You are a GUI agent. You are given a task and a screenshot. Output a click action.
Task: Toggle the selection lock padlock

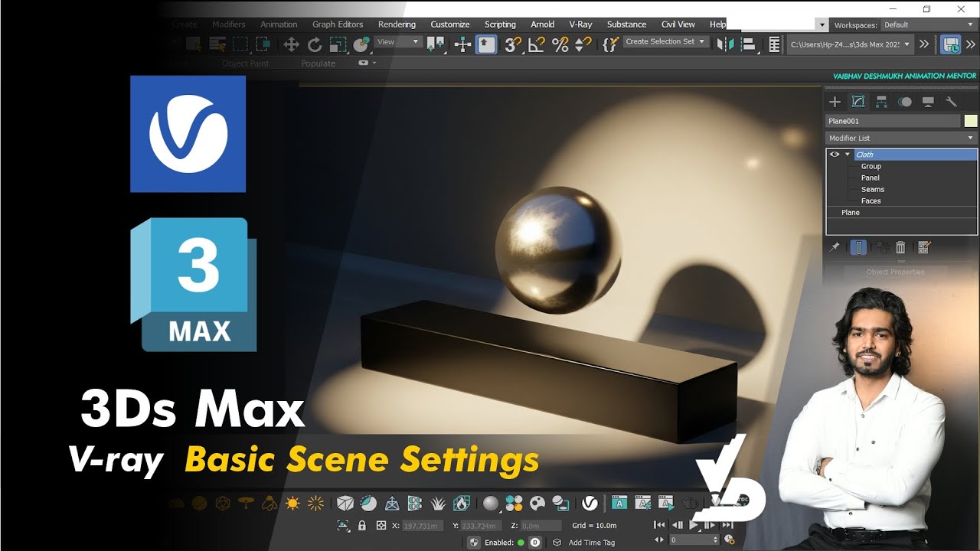pos(362,526)
